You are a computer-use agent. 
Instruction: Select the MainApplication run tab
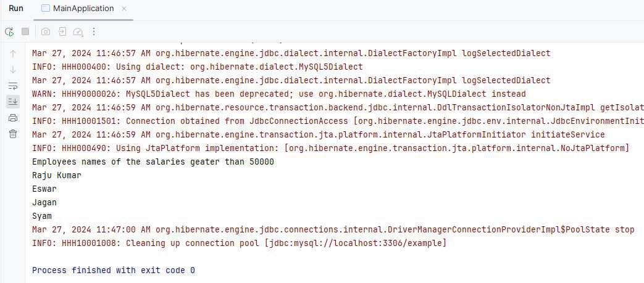[x=78, y=9]
